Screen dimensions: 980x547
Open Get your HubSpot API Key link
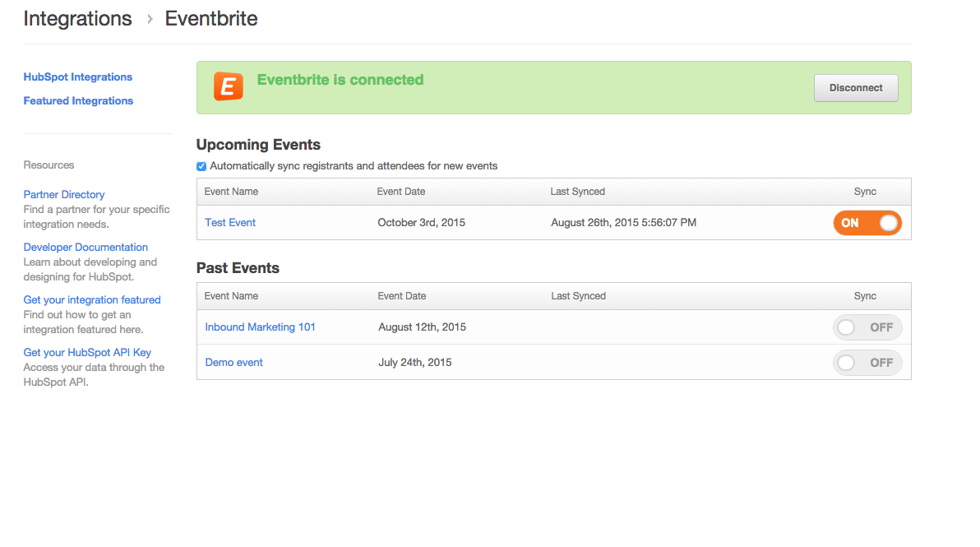click(87, 352)
